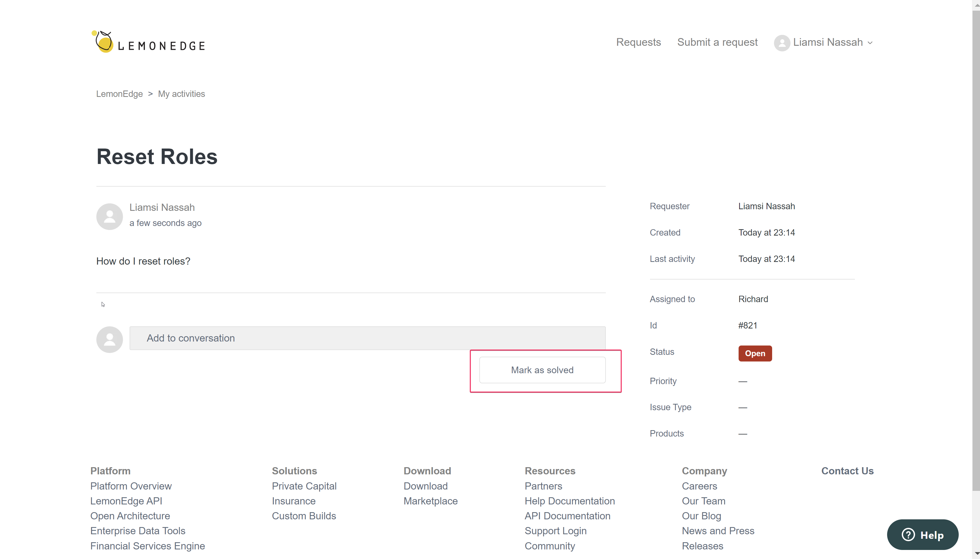
Task: Open the Download link under Download heading
Action: [426, 486]
